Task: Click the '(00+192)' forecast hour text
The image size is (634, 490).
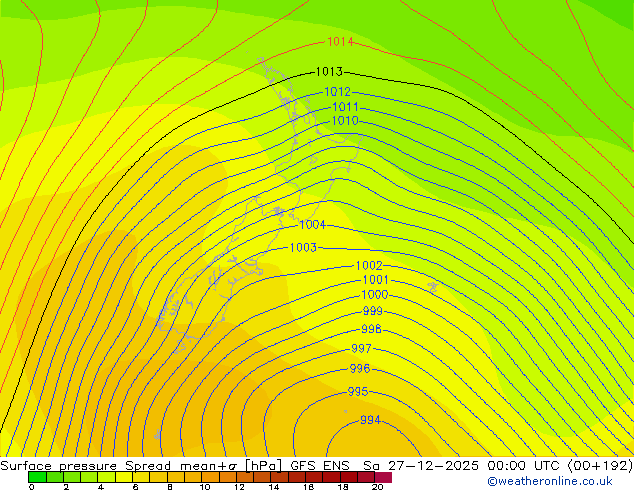Action: point(600,466)
